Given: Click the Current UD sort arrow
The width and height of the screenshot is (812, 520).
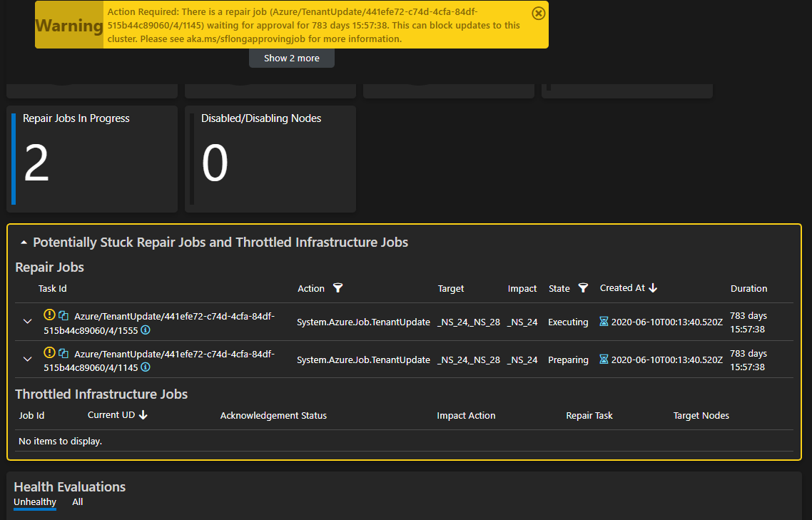Looking at the screenshot, I should pos(143,415).
